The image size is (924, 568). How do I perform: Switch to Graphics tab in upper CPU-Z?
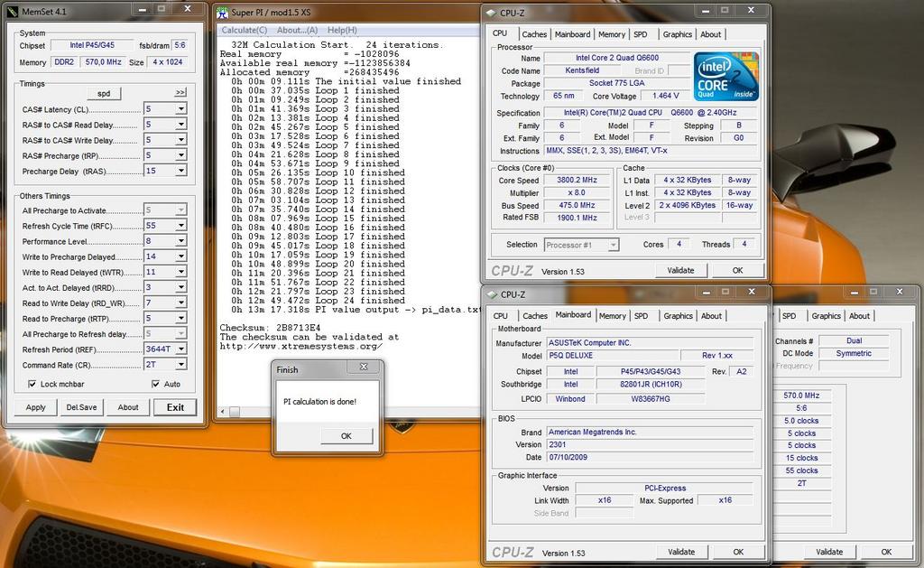coord(677,34)
